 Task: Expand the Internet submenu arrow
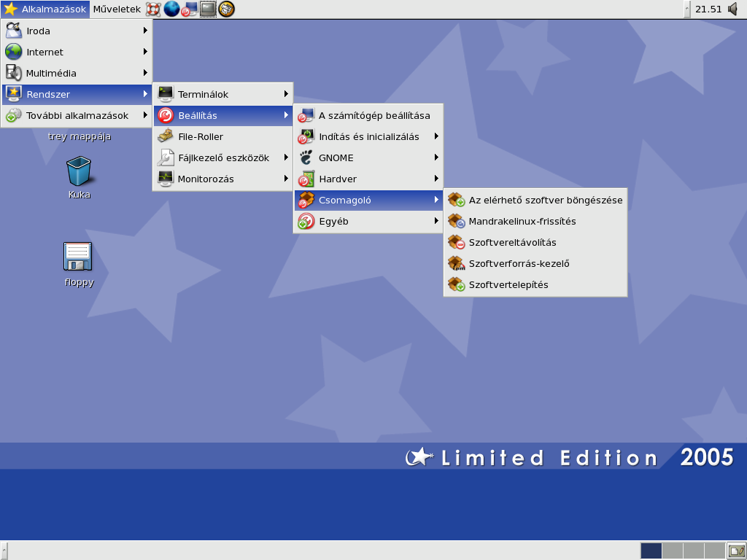click(145, 52)
